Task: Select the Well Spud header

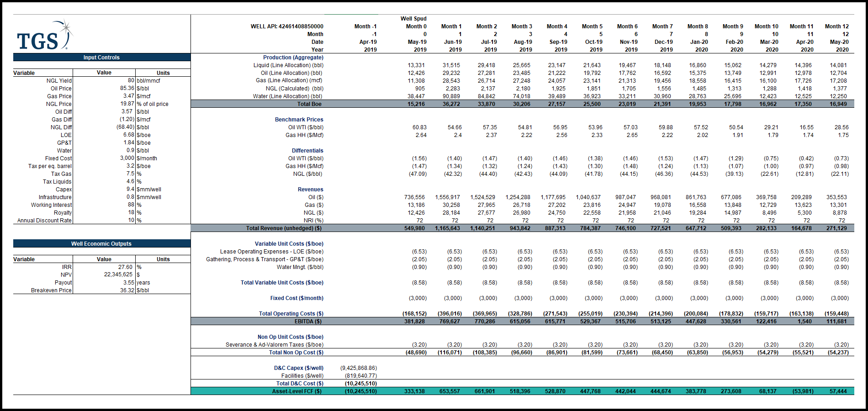Action: 413,19
